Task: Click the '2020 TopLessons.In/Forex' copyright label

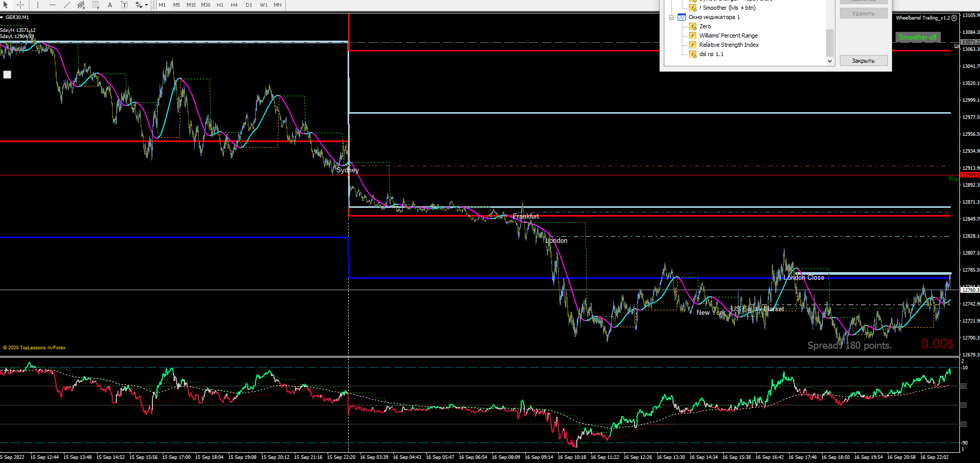Action: [x=35, y=348]
